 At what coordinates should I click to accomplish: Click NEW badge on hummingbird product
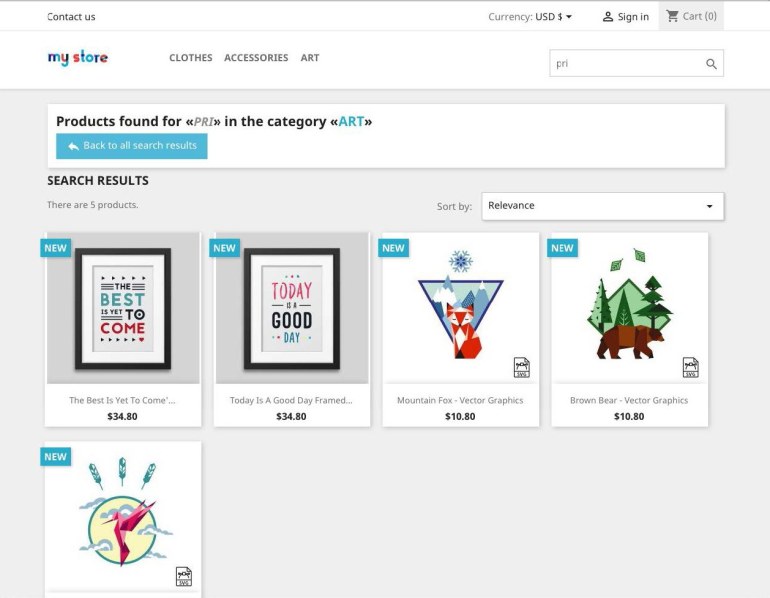(x=55, y=457)
